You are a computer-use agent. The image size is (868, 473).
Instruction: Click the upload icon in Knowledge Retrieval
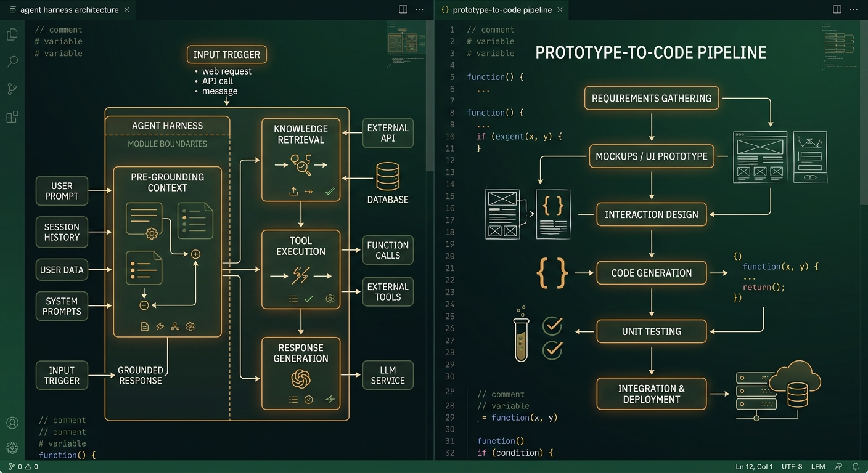pyautogui.click(x=294, y=192)
